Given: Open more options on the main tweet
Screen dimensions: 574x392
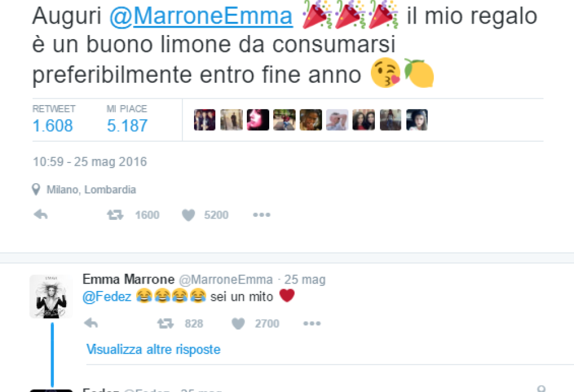Looking at the screenshot, I should [x=261, y=215].
